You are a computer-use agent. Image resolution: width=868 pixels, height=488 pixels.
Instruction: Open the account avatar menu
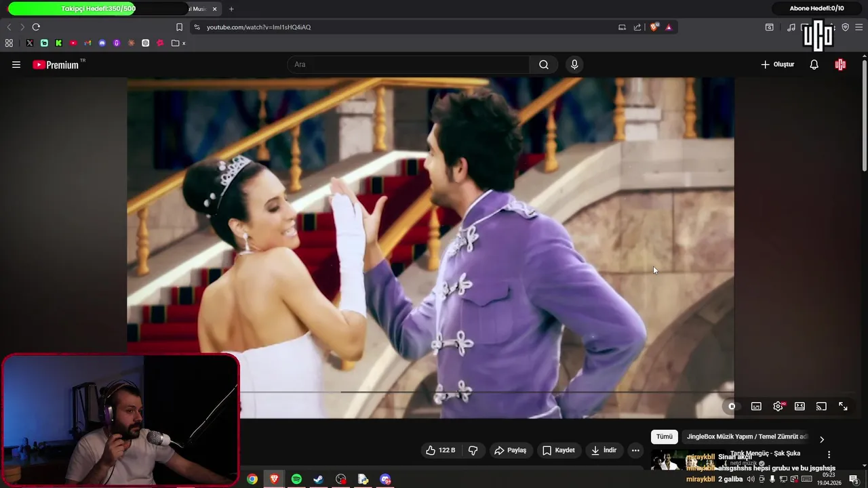841,64
